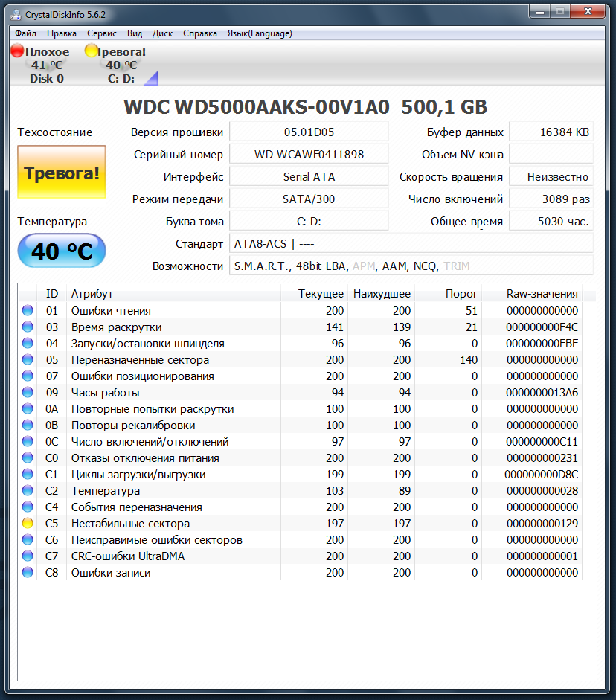This screenshot has height=700, width=616.
Task: Click the status dot for C0 Отказы отключения питания
Action: 28,457
